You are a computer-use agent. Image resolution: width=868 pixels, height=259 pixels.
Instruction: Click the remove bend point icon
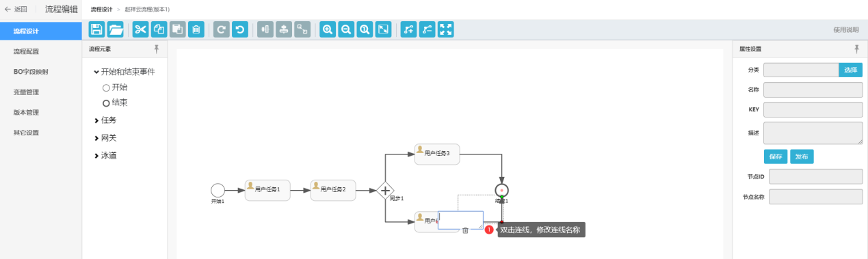click(x=427, y=29)
